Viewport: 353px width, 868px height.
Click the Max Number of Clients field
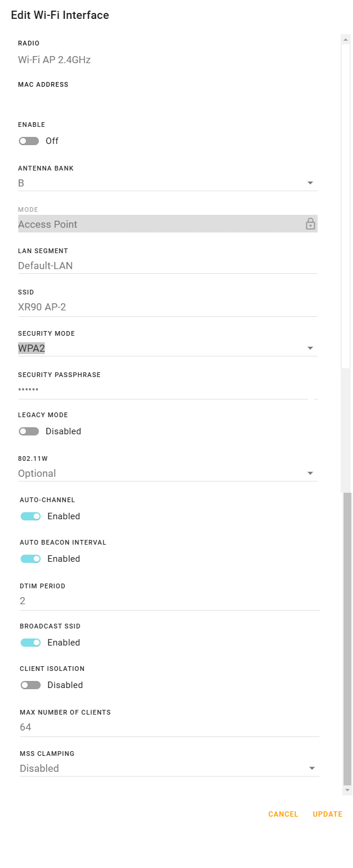pyautogui.click(x=170, y=727)
